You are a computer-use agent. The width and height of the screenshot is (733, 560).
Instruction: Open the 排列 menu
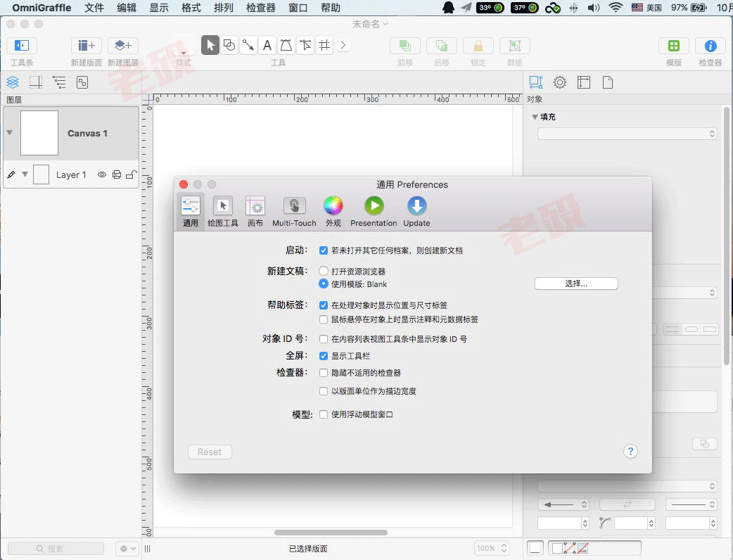pos(223,8)
